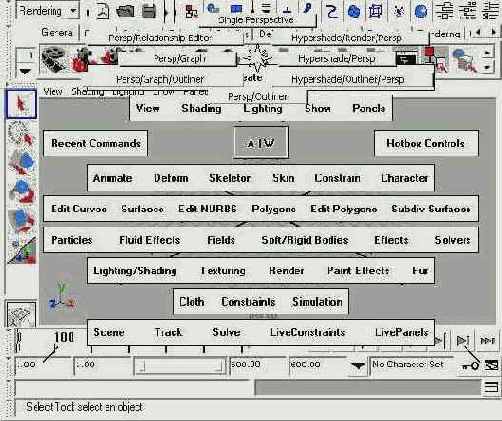
Task: Select the Move tool in toolbox
Action: 22,163
